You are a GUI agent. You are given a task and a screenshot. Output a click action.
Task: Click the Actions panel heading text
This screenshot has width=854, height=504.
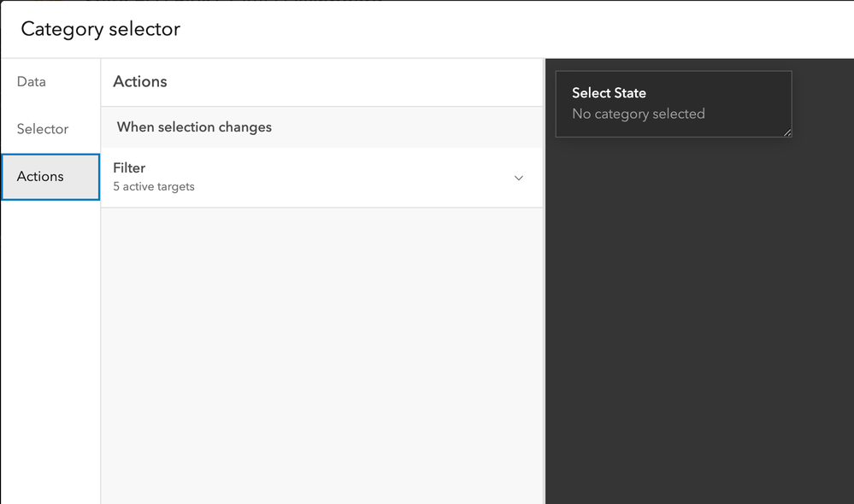[140, 82]
